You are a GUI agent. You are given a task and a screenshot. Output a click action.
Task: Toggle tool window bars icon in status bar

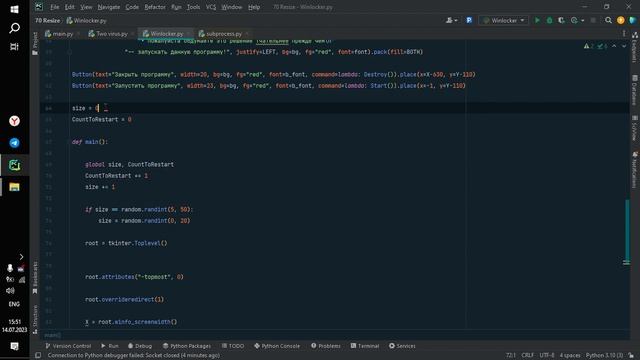coord(38,355)
